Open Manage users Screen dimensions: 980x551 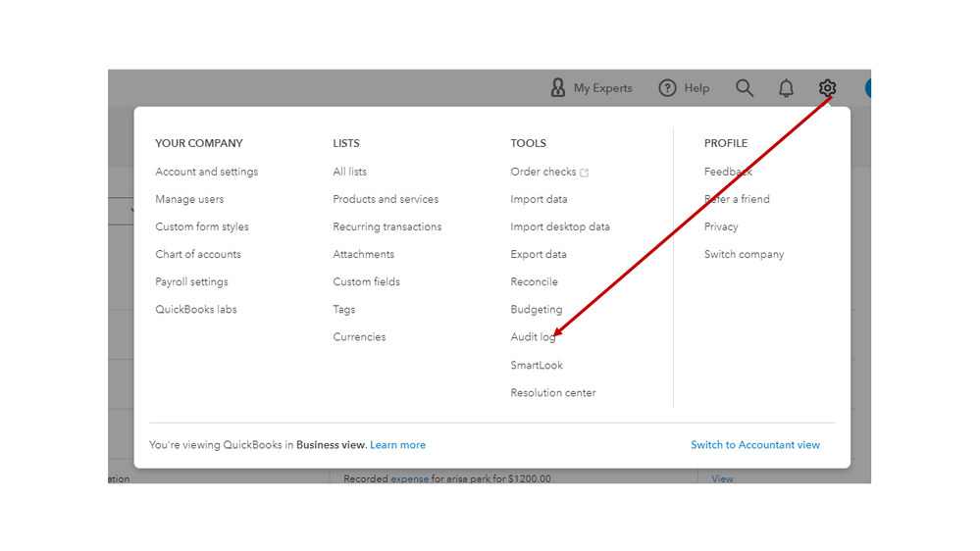point(189,199)
